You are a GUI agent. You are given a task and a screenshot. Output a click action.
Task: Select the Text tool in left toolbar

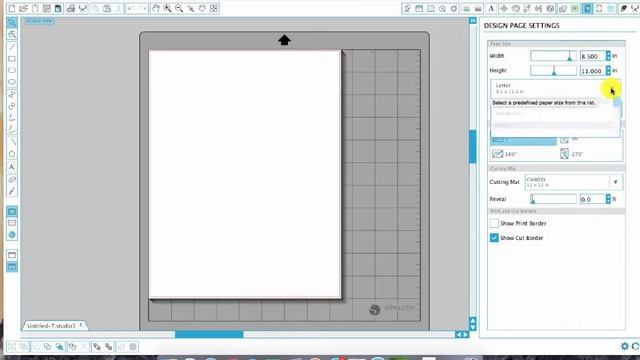(12, 167)
